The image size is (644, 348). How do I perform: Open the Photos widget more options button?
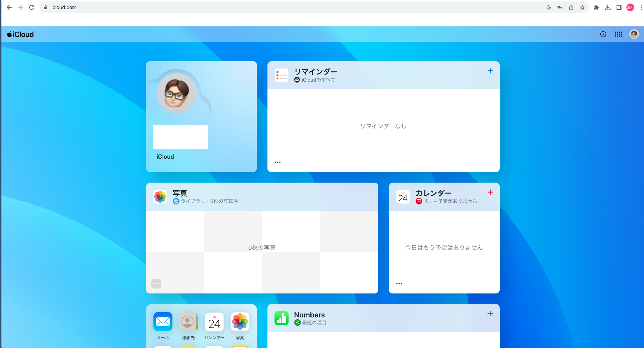(156, 284)
